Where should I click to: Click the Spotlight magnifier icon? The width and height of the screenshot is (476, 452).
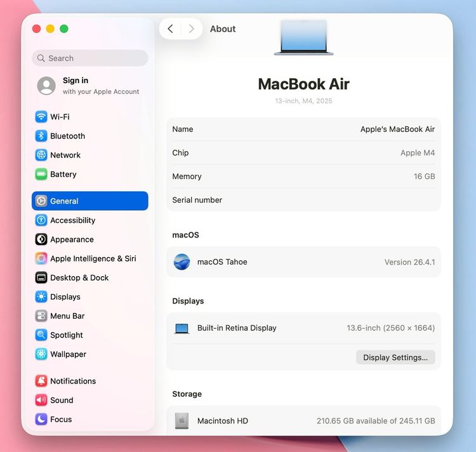(x=41, y=335)
